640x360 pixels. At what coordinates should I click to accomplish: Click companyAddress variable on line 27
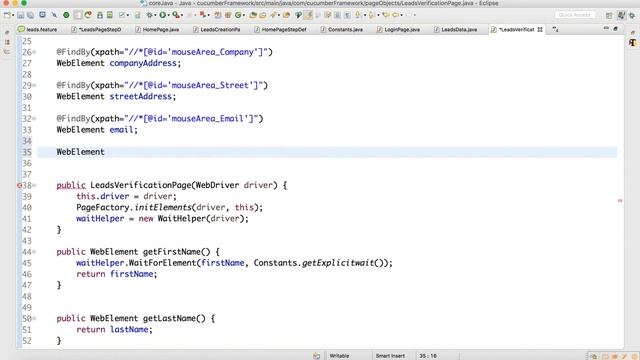point(143,63)
